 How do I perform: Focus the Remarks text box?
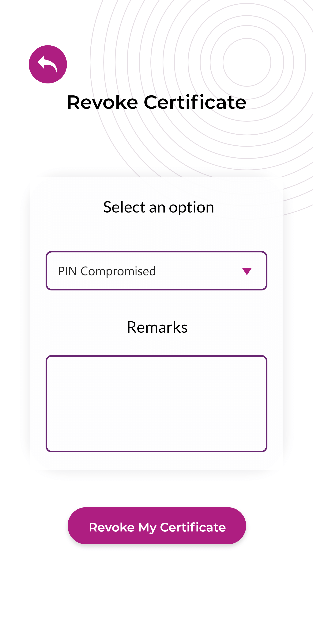156,404
